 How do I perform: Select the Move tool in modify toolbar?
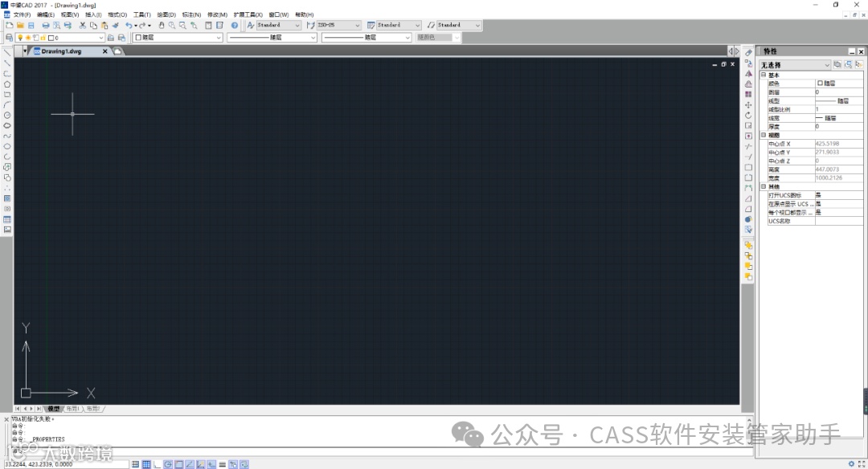pos(748,105)
